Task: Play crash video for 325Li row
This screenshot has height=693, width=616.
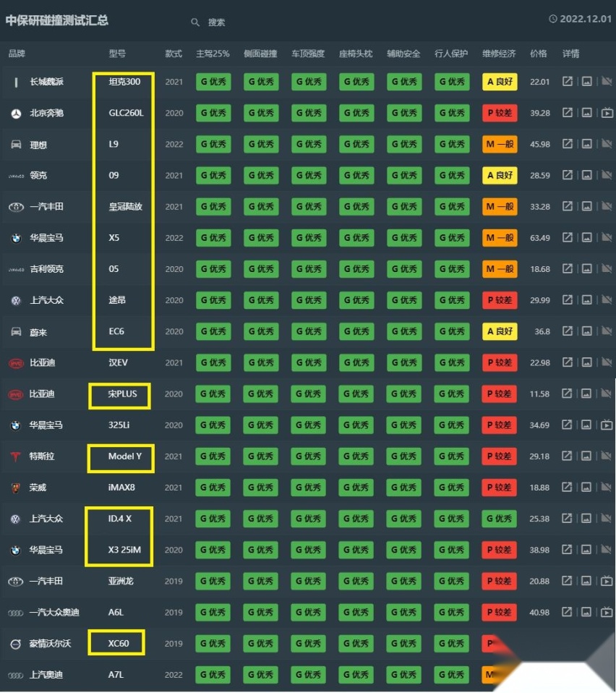Action: 607,425
